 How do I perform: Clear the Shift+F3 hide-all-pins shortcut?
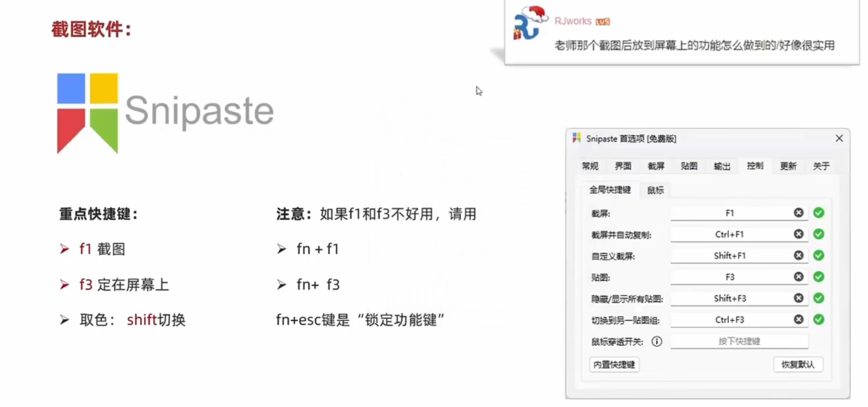tap(798, 298)
